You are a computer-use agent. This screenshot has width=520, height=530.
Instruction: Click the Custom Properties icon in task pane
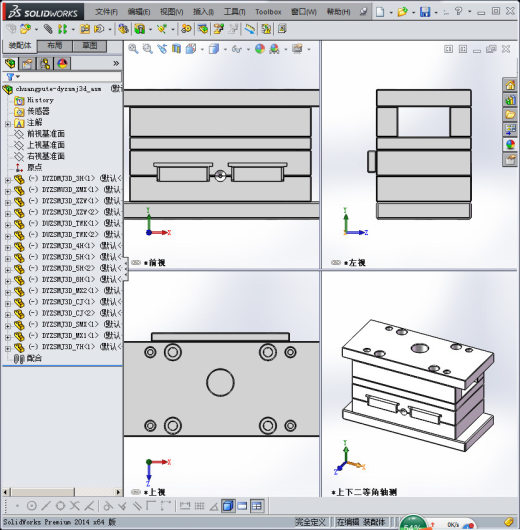pyautogui.click(x=510, y=160)
